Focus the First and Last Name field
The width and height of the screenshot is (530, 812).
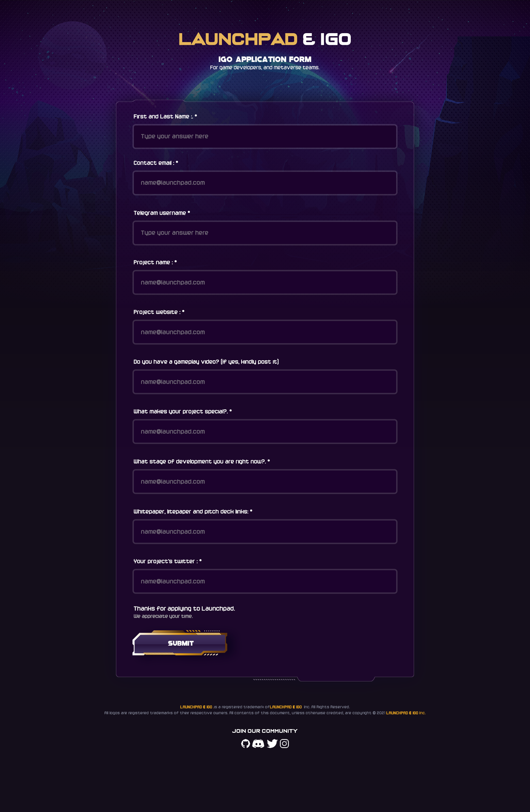click(265, 137)
